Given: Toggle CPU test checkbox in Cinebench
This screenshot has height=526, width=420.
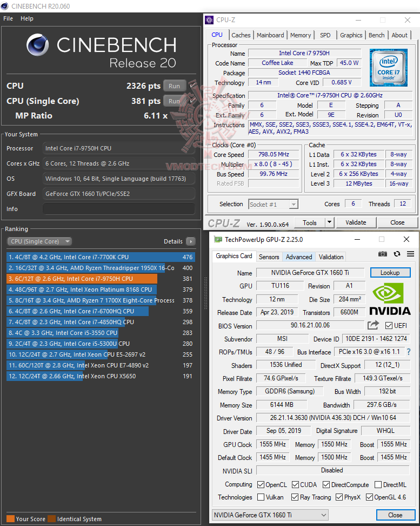Looking at the screenshot, I should tap(192, 86).
